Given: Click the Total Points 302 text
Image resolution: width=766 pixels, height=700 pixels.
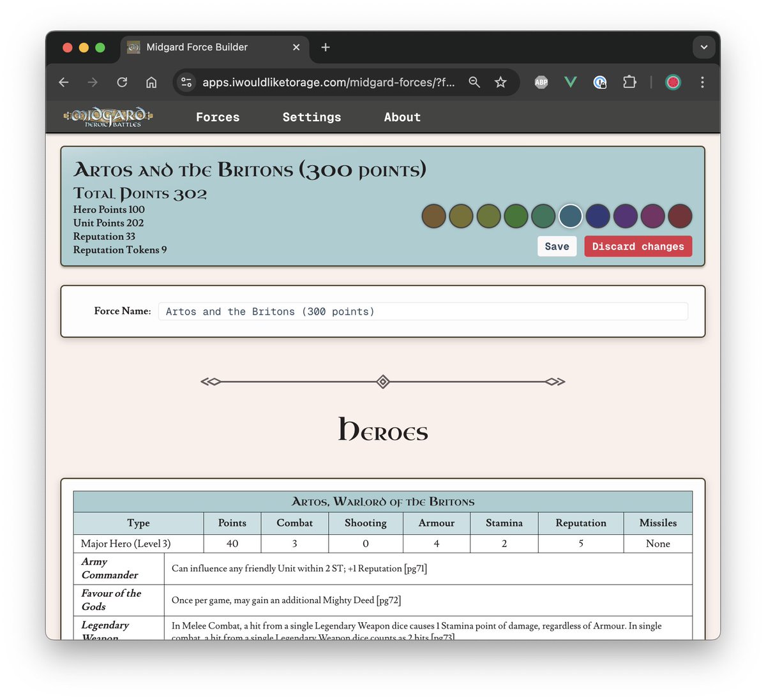Looking at the screenshot, I should (140, 193).
